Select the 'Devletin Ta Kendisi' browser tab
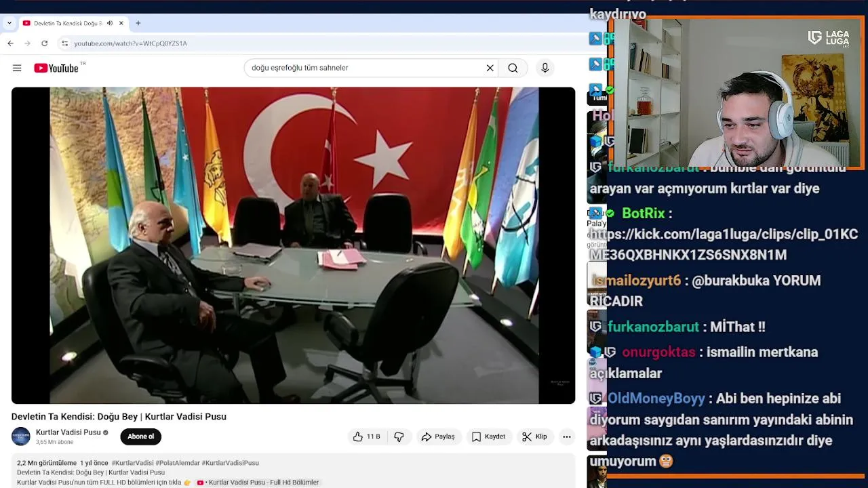Image resolution: width=868 pixels, height=488 pixels. pyautogui.click(x=73, y=23)
